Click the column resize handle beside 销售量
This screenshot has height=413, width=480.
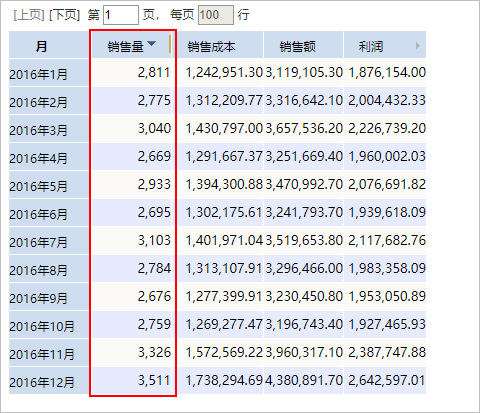(x=170, y=44)
